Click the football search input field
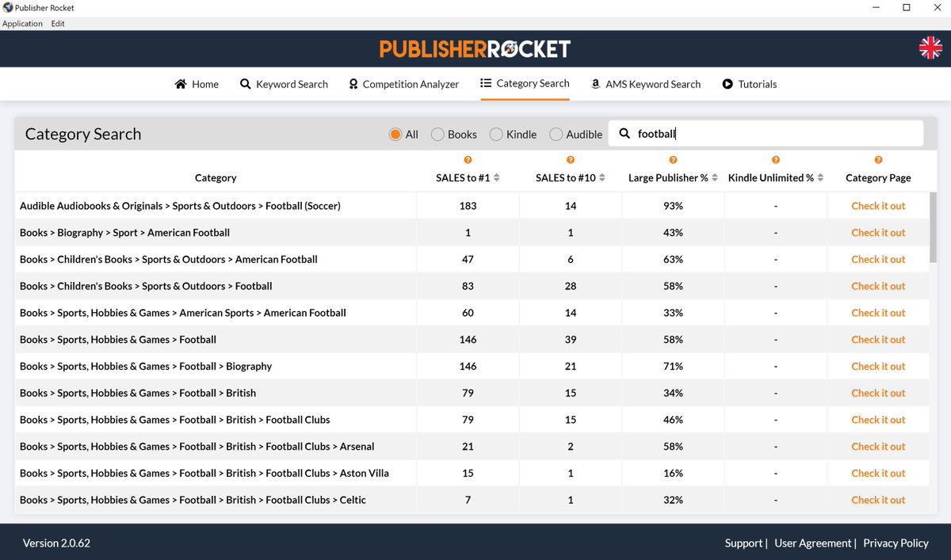The image size is (951, 560). pos(766,134)
